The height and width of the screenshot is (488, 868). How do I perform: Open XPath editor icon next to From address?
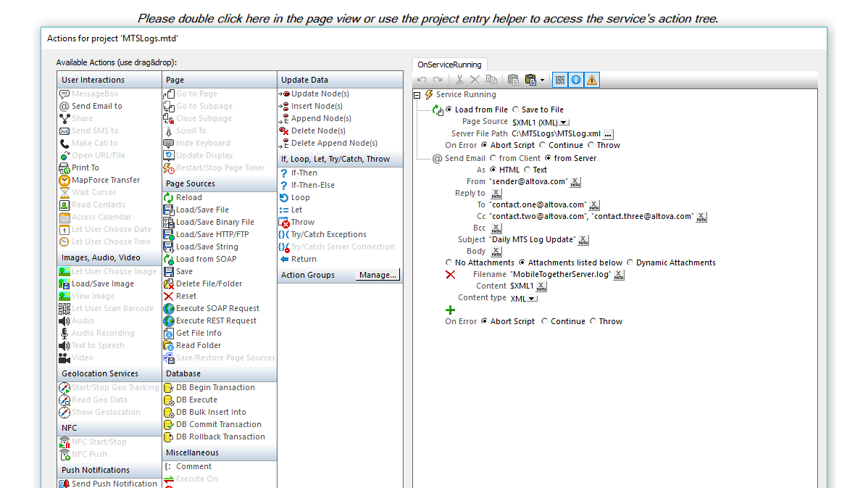click(x=576, y=182)
